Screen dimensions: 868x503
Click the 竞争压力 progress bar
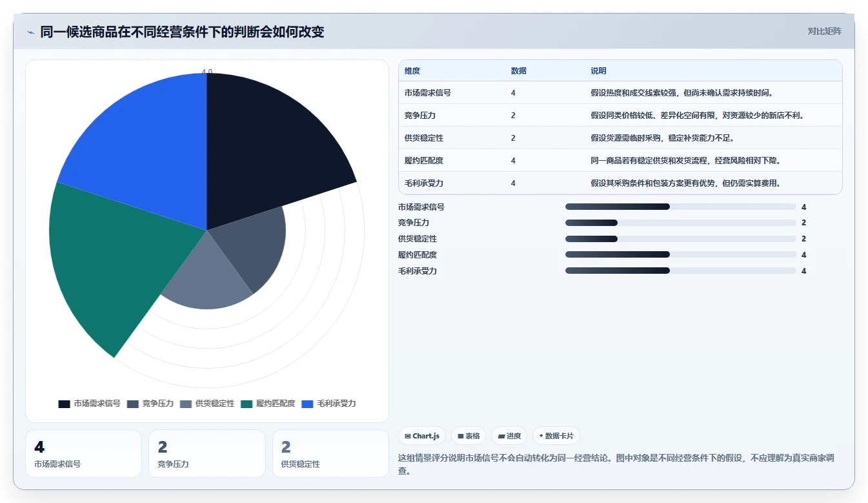click(x=681, y=223)
